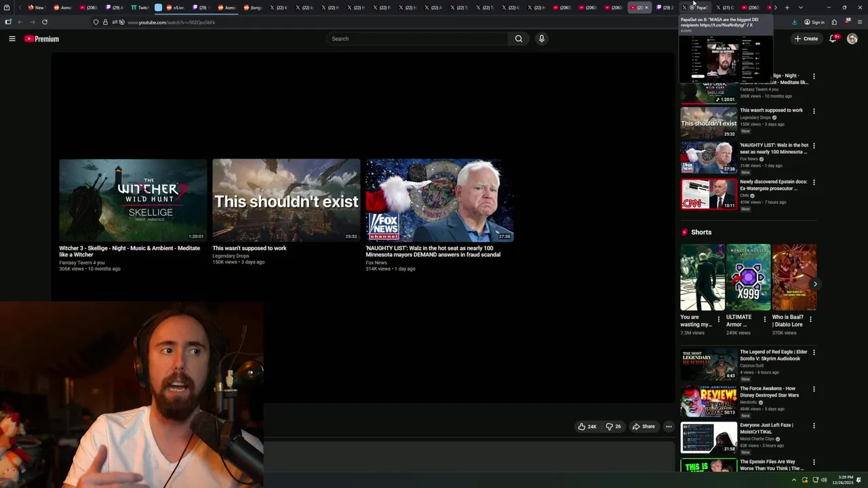Open options for CNN Epstein docs video

[814, 182]
